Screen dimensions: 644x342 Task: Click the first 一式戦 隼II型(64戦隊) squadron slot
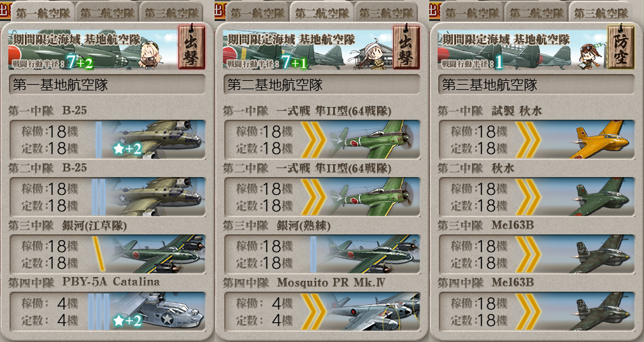pos(322,139)
